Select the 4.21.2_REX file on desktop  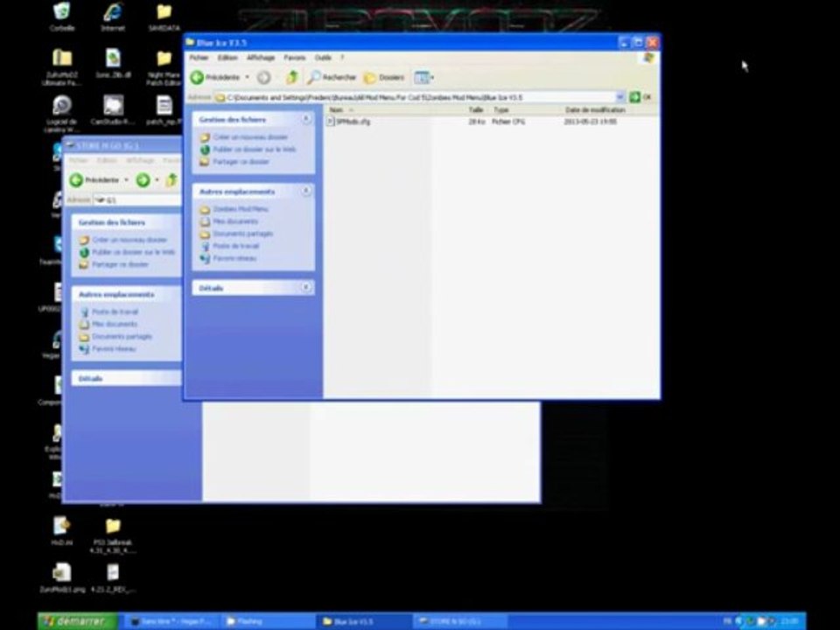click(113, 577)
